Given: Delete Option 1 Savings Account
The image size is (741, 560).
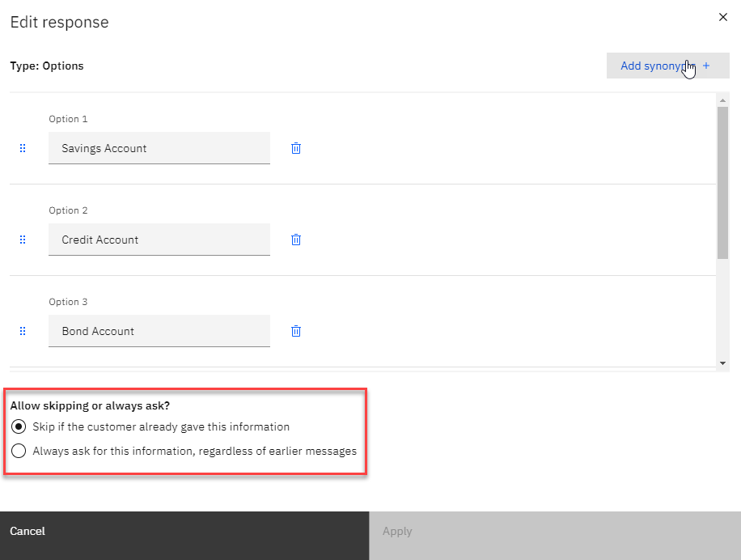Looking at the screenshot, I should tap(296, 148).
